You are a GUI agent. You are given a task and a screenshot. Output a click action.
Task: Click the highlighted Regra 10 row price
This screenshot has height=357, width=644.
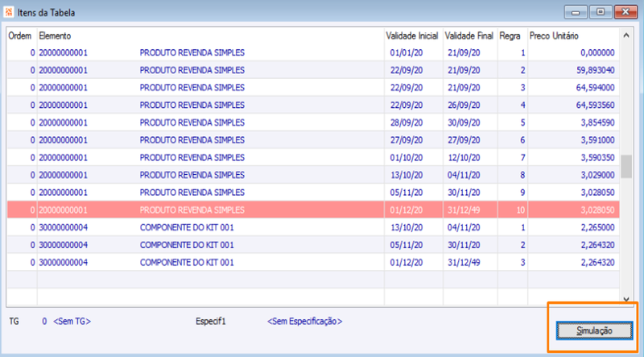[597, 210]
